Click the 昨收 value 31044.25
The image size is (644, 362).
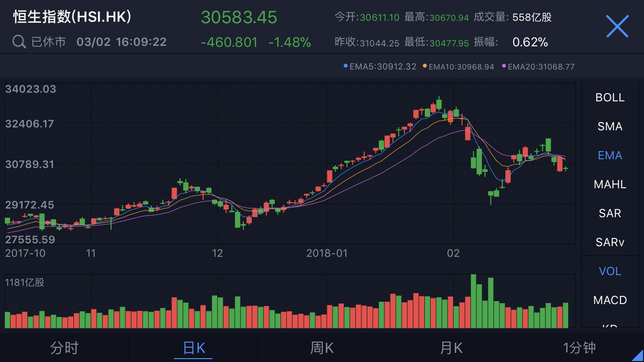380,43
